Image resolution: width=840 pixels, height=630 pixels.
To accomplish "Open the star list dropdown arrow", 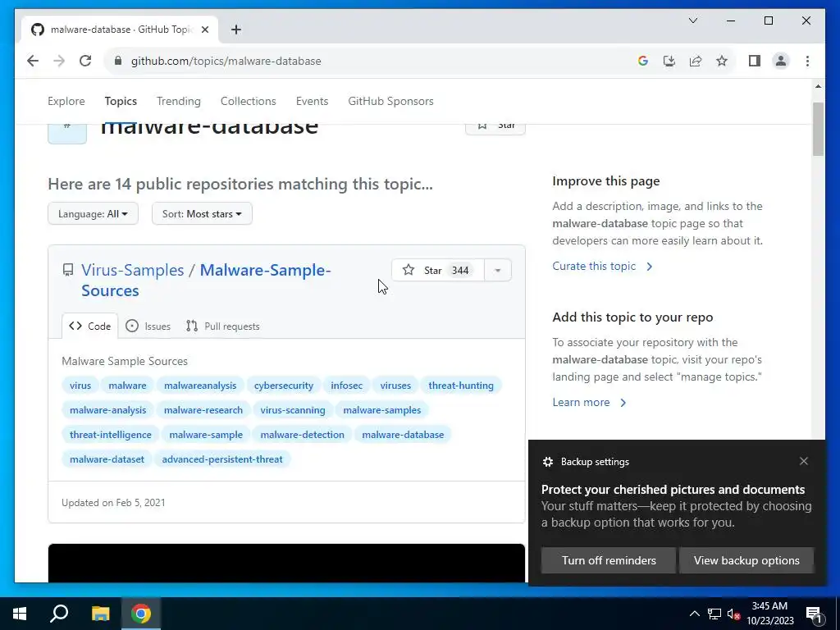I will click(x=498, y=270).
